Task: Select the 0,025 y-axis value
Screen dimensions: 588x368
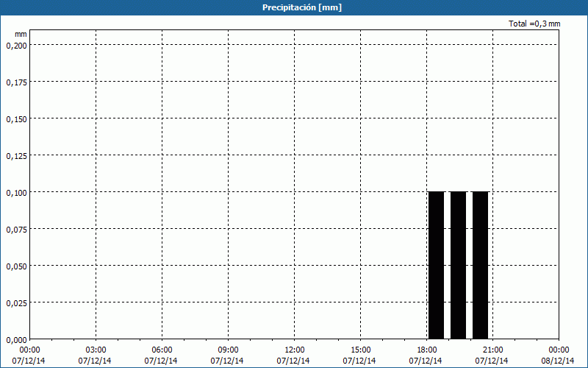Action: (16, 303)
